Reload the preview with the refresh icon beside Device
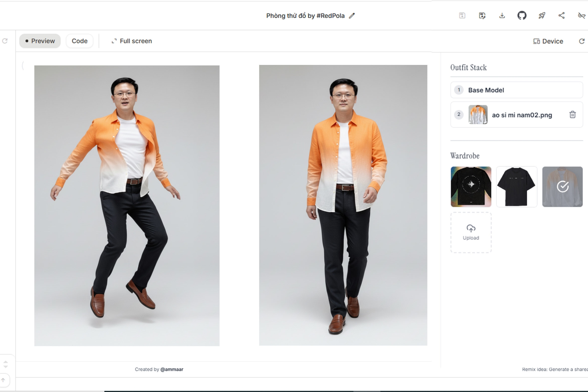 tap(582, 41)
